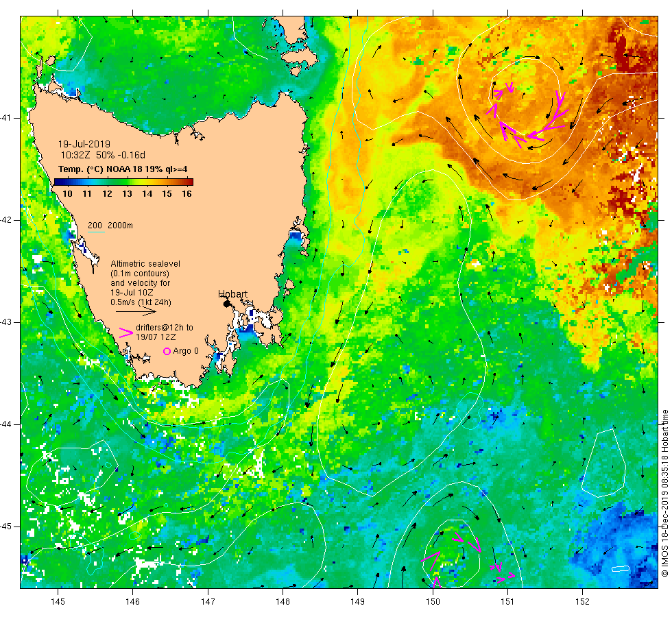Image resolution: width=672 pixels, height=617 pixels.
Task: Click the date text 19-Jul-2019
Action: pyautogui.click(x=84, y=144)
